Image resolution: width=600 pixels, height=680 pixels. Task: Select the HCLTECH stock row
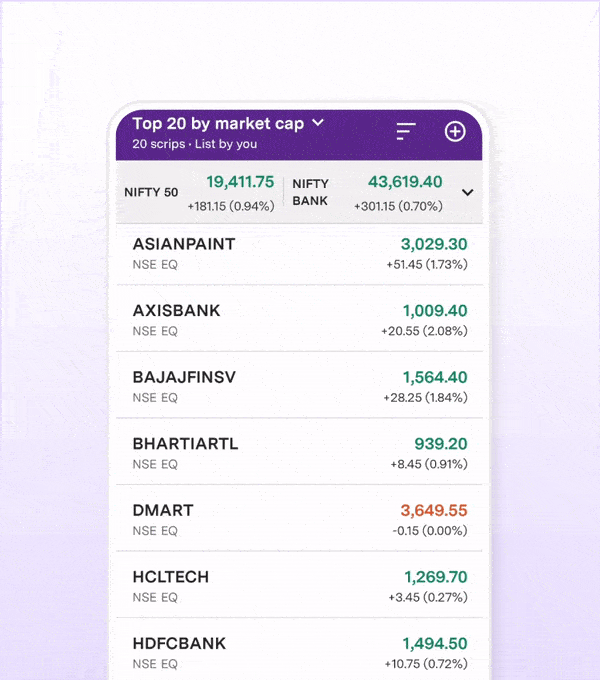tap(299, 586)
